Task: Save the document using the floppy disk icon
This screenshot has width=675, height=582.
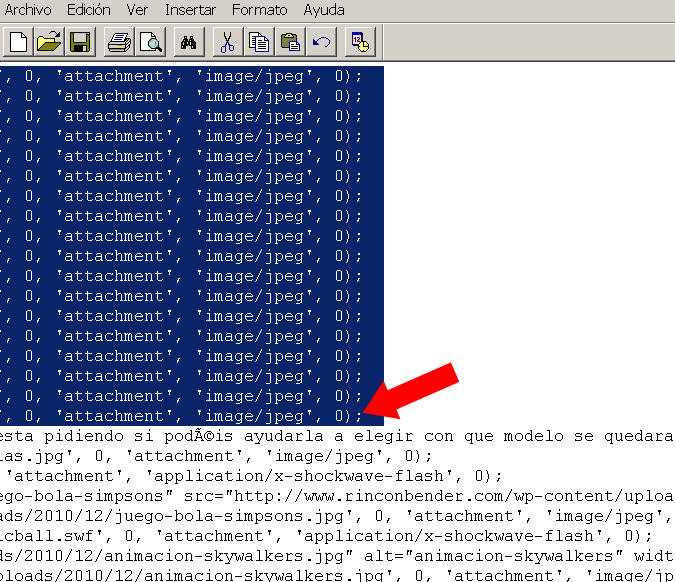Action: click(79, 42)
